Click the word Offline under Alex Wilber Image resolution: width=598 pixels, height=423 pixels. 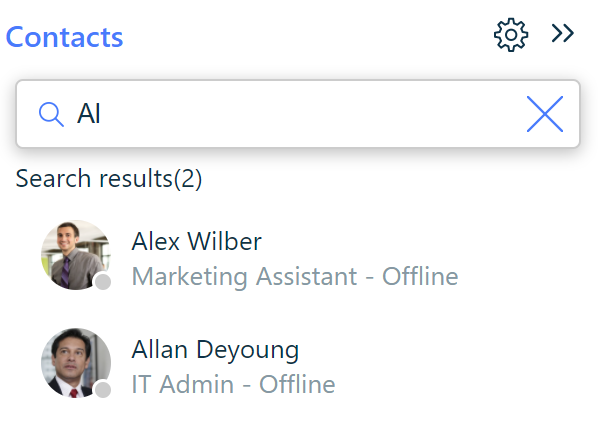420,276
